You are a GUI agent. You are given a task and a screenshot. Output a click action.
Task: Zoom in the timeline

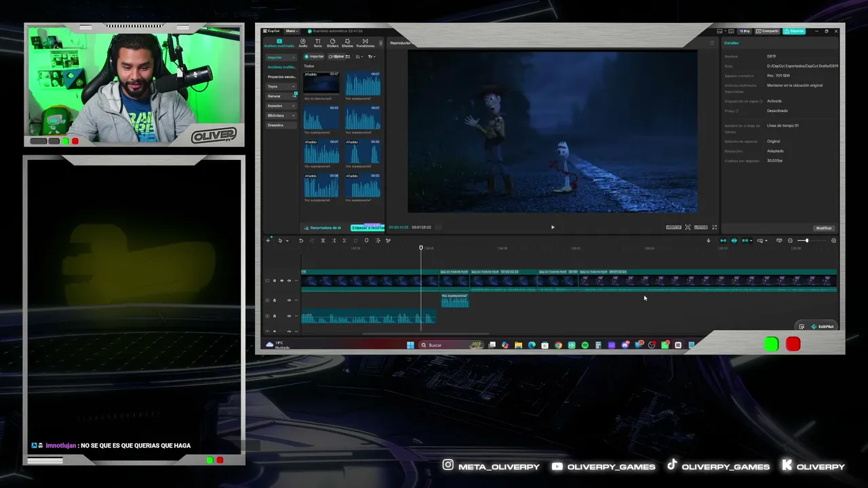click(x=833, y=241)
